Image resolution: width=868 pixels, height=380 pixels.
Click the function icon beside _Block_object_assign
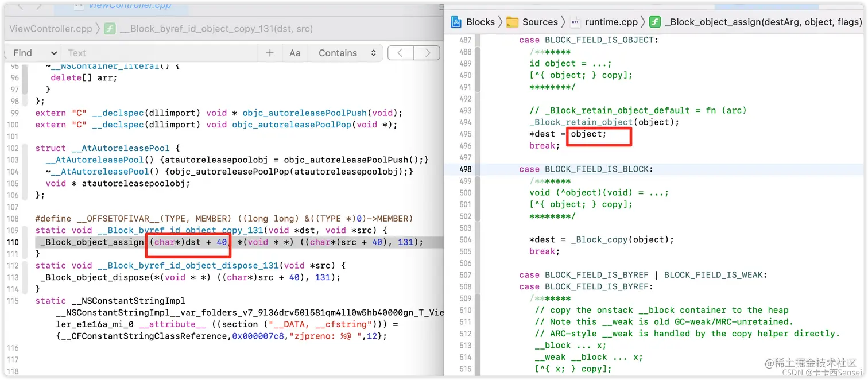(655, 22)
